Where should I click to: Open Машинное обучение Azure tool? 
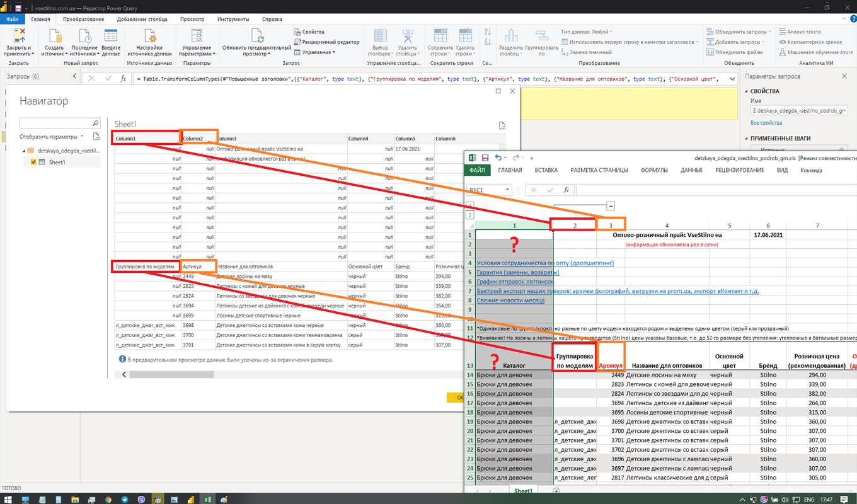(815, 52)
